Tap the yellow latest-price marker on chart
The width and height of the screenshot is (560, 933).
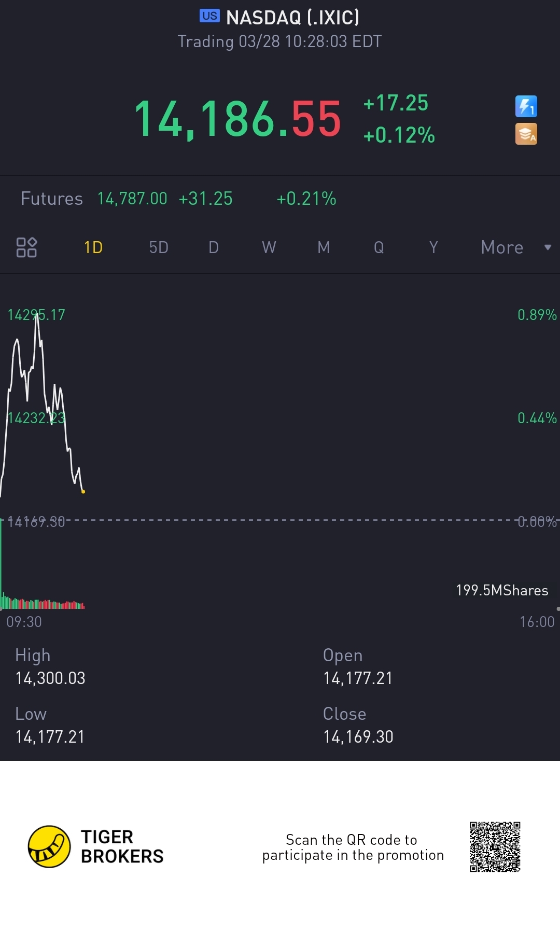pyautogui.click(x=83, y=492)
